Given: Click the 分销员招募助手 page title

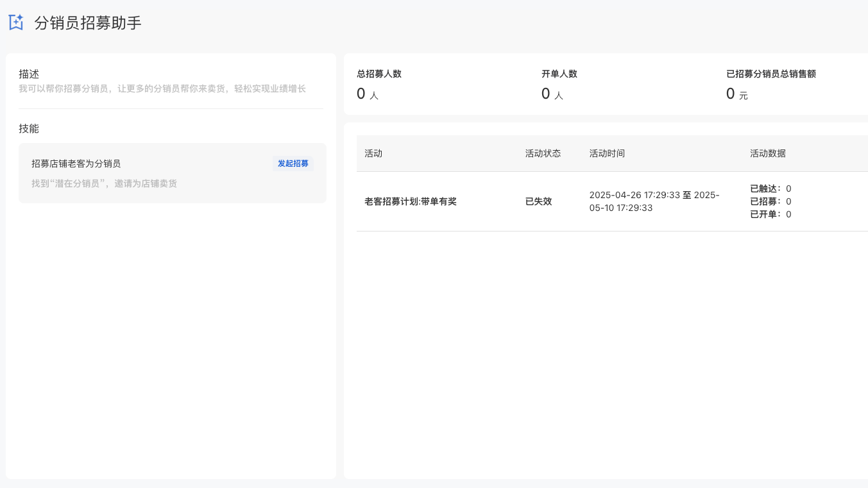Looking at the screenshot, I should click(x=88, y=23).
